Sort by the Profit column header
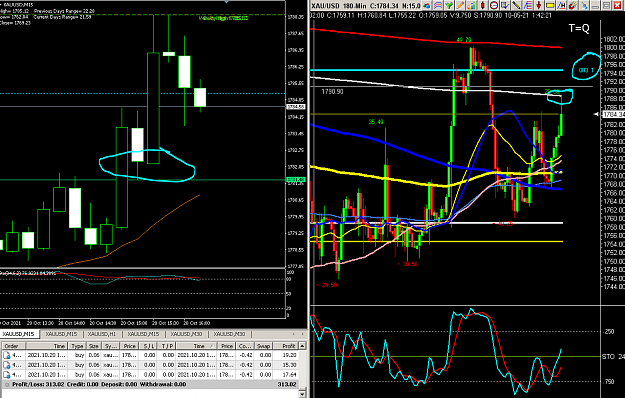 point(285,346)
